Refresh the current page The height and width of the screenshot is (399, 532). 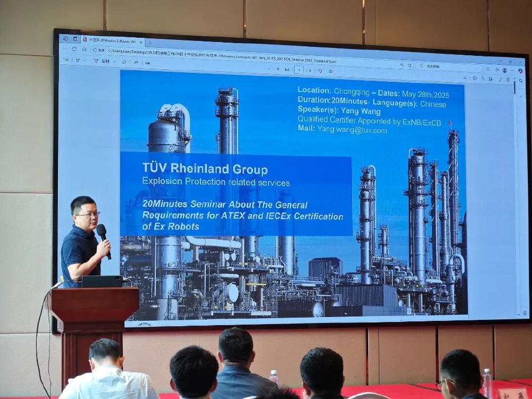[74, 48]
